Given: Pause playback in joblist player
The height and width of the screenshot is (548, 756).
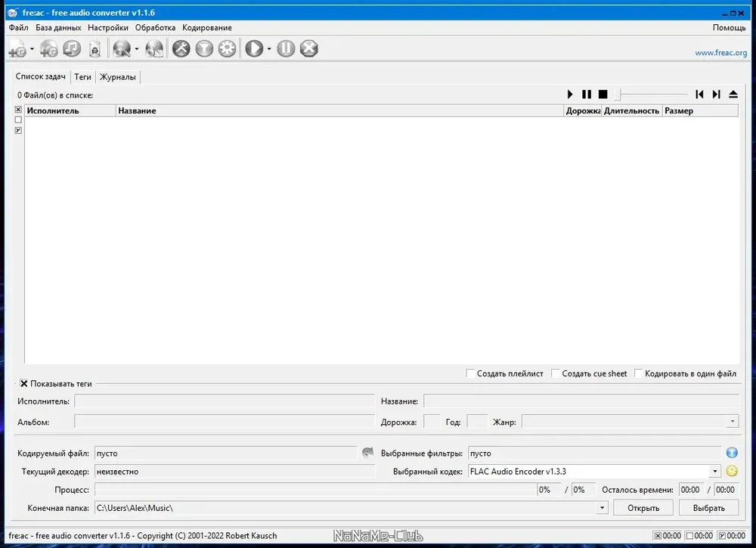Looking at the screenshot, I should [587, 94].
